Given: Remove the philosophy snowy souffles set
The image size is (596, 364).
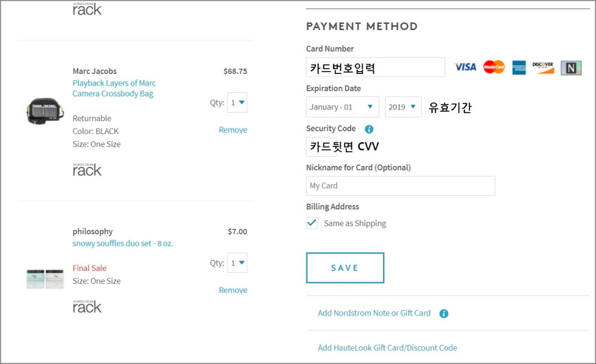Looking at the screenshot, I should [233, 290].
